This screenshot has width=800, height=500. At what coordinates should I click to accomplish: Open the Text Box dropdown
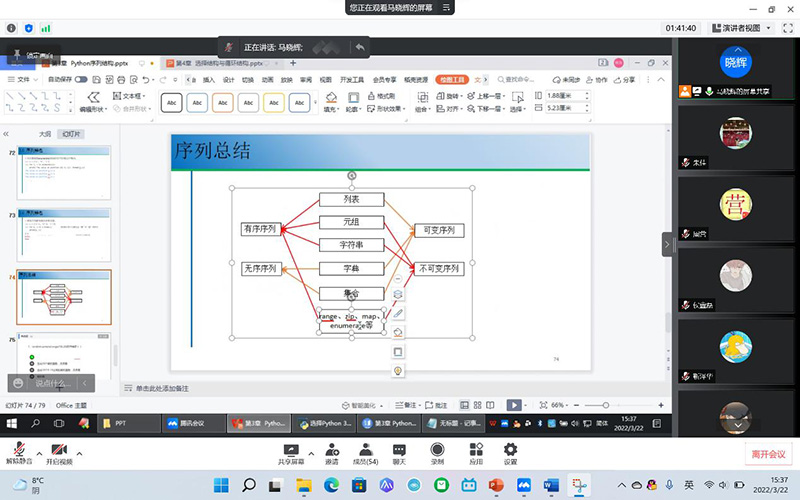click(129, 96)
